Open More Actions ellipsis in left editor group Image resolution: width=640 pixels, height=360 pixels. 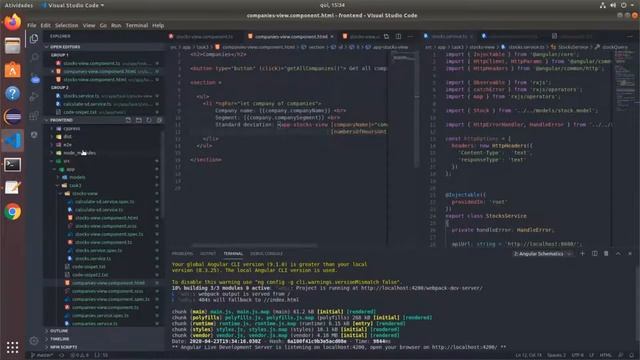point(411,36)
